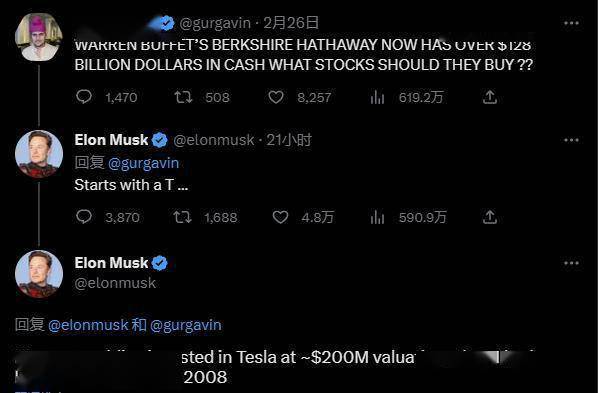Image resolution: width=598 pixels, height=393 pixels.
Task: Share gurgavin's tweet via share icon
Action: pos(490,97)
